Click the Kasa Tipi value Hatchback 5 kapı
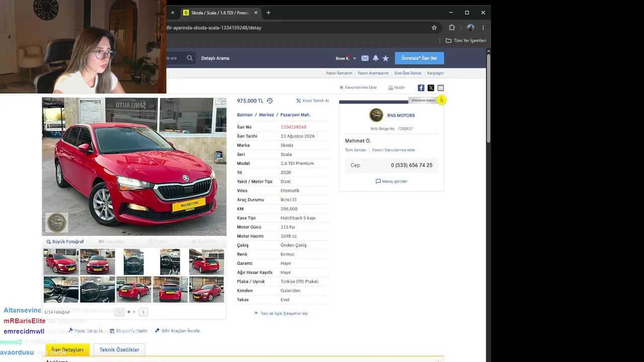Screen dimensions: 644x362 pos(298,218)
